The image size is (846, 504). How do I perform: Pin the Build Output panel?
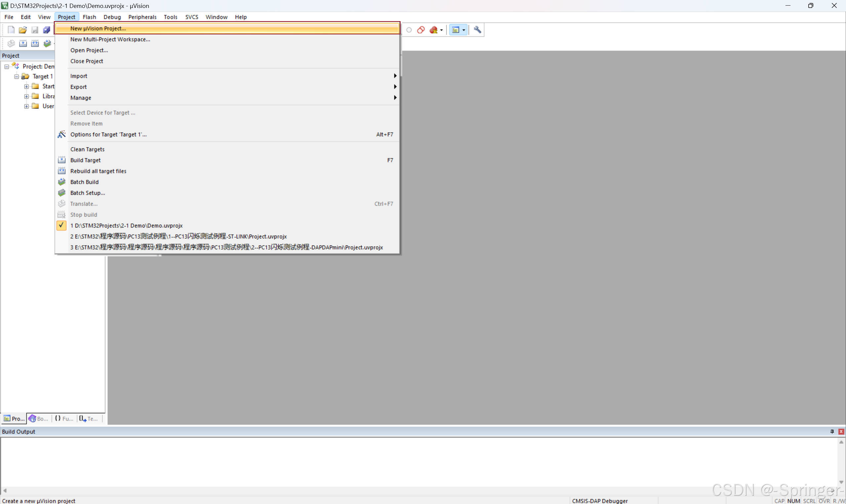click(832, 431)
